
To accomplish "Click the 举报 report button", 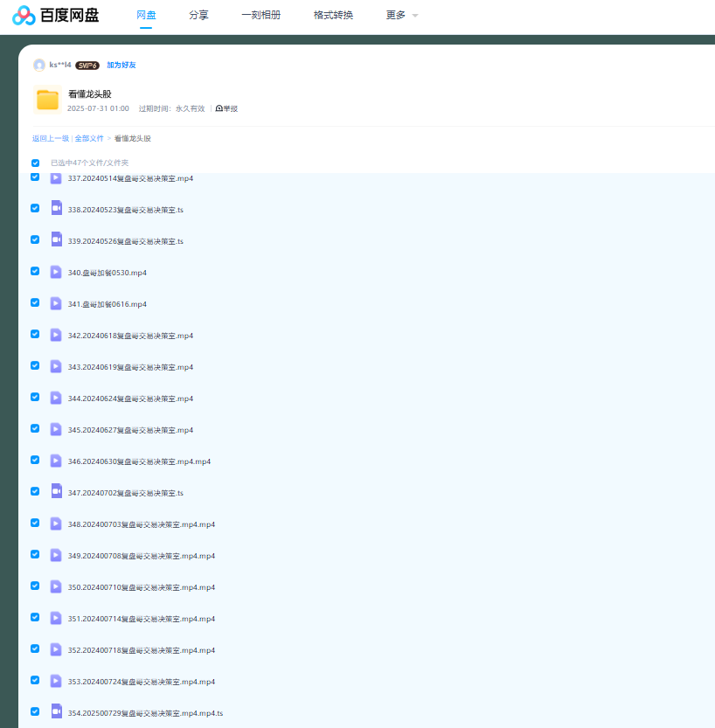I will point(226,108).
